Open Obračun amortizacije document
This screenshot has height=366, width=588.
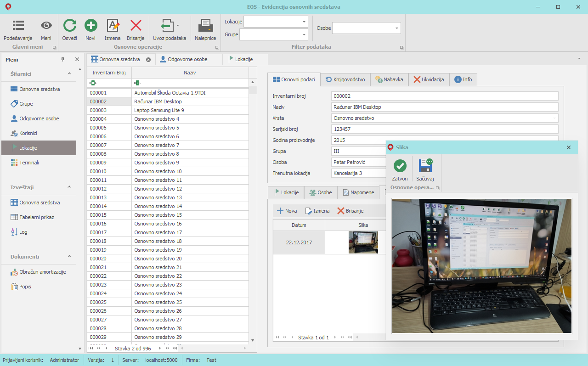click(39, 272)
